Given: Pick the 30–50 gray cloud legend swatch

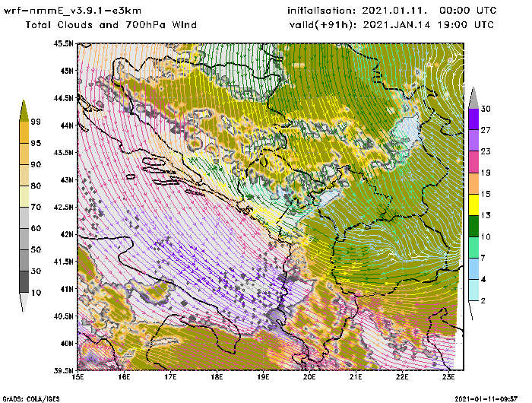Looking at the screenshot, I should tap(24, 260).
